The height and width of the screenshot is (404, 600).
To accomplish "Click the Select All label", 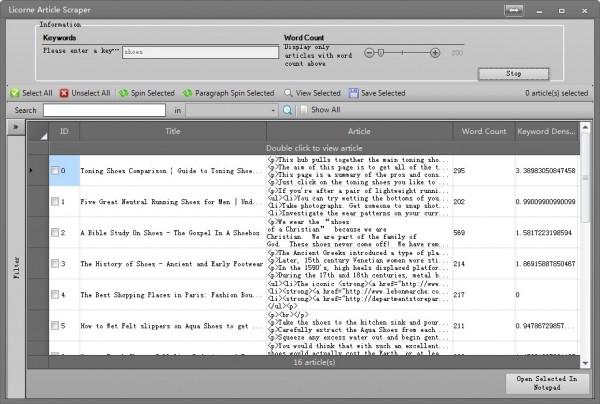I will coord(37,93).
